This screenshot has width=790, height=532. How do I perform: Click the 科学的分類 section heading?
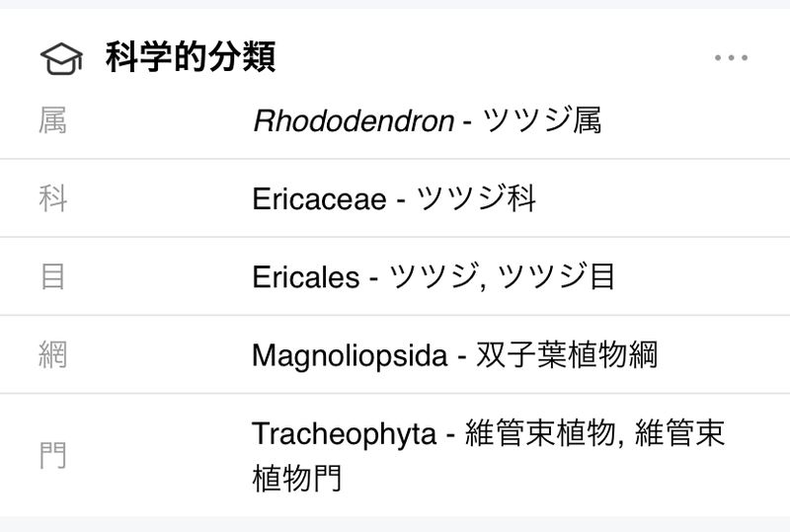(x=190, y=58)
